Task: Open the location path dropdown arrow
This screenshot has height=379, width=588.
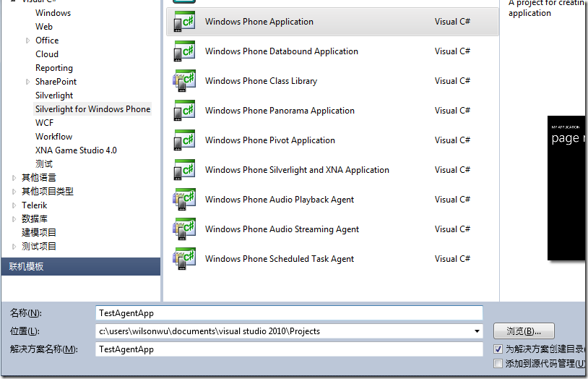Action: 477,331
